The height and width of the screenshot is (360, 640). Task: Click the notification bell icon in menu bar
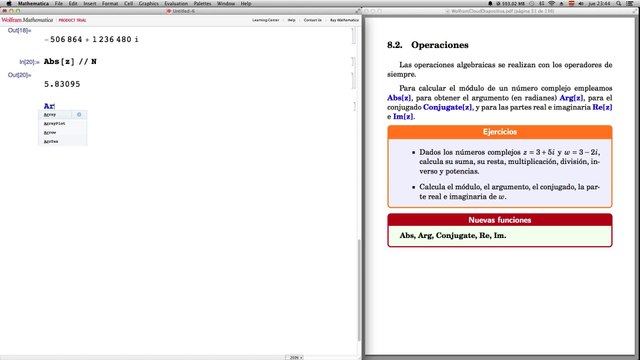490,3
